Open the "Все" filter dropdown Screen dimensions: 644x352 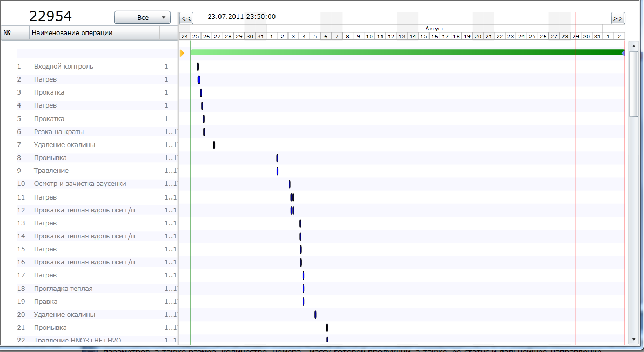pos(142,18)
